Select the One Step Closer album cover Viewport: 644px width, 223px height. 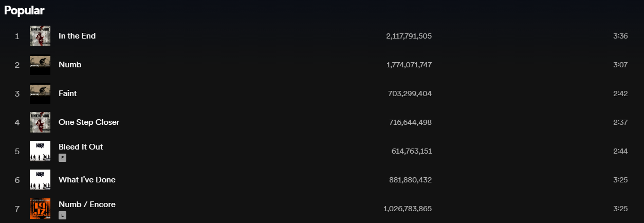40,122
